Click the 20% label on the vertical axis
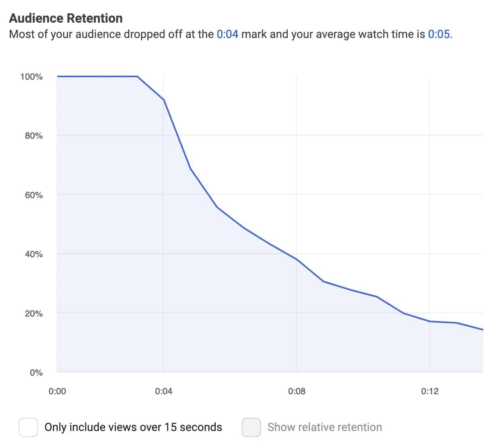Viewport: 501px width, 448px height. 34,314
